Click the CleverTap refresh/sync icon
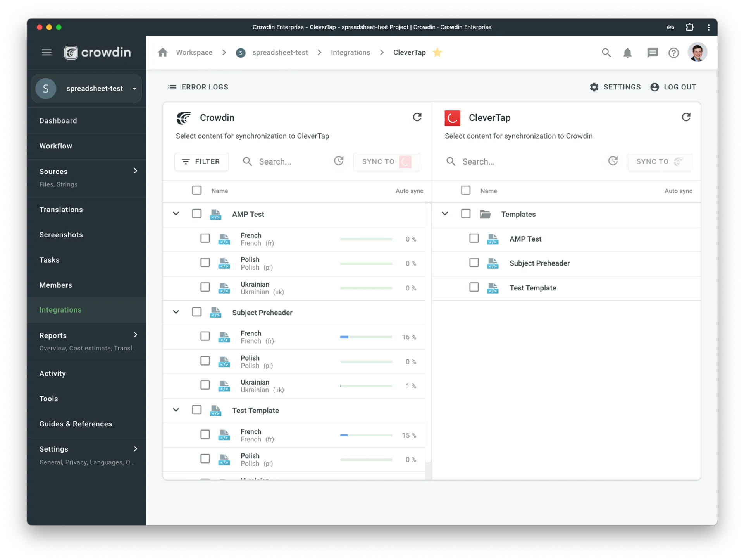This screenshot has height=560, width=744. click(686, 117)
